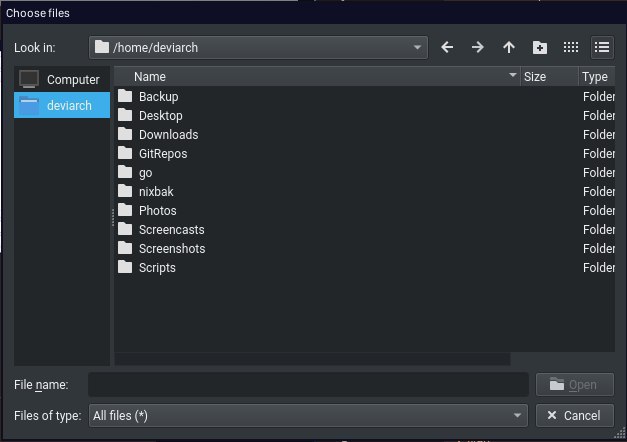Click the Screencasts folder icon
This screenshot has height=442, width=627.
pyautogui.click(x=125, y=229)
